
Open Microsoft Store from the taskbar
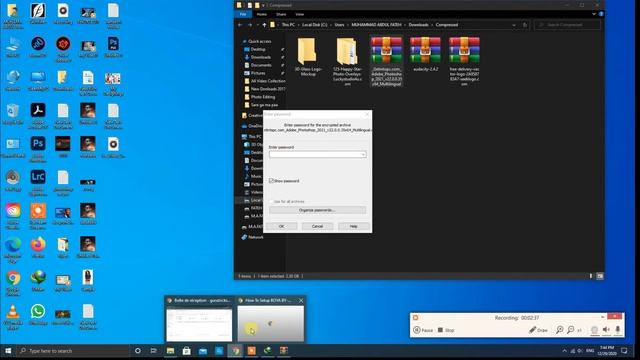pyautogui.click(x=187, y=351)
